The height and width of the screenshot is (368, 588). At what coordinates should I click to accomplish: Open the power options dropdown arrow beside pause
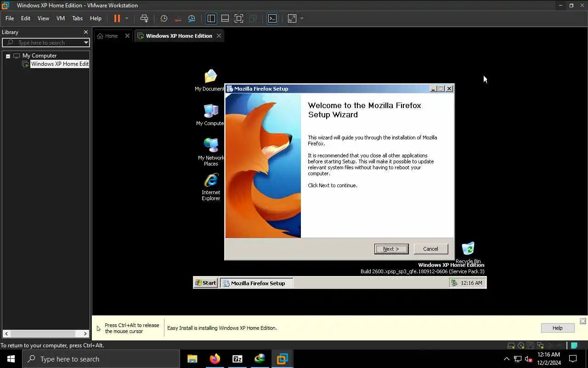tap(127, 18)
